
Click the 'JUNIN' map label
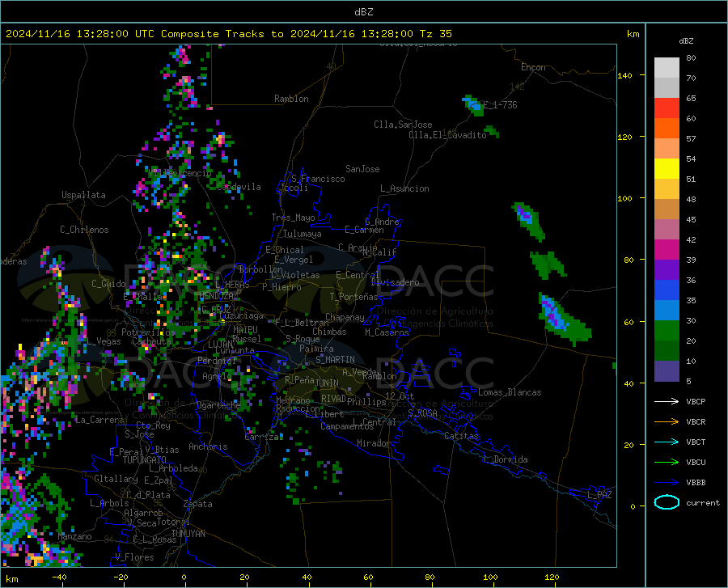(x=327, y=383)
